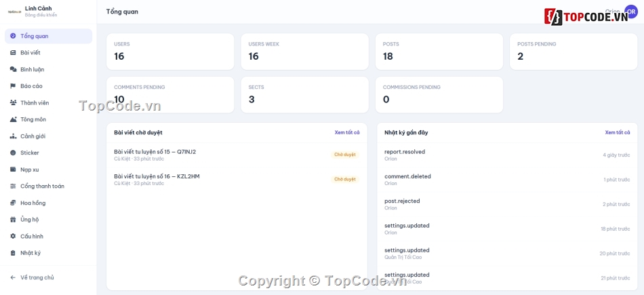Open the Hoa hồng section
Viewport: 644px width, 295px height.
(x=48, y=203)
